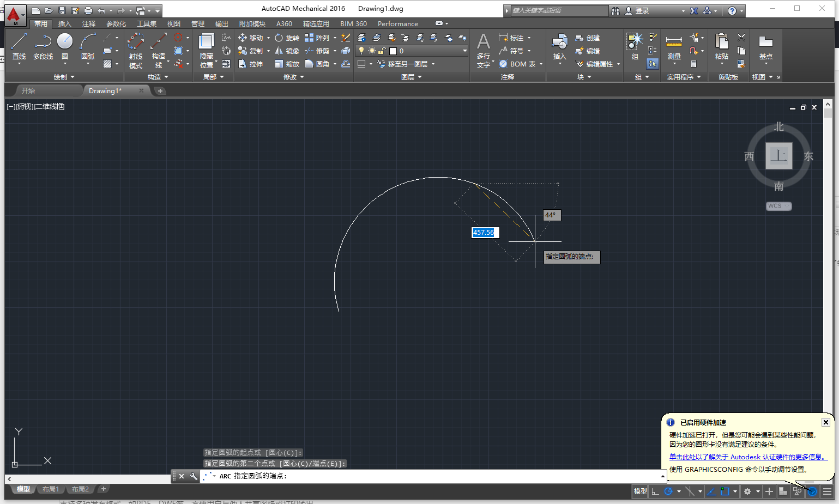Click the Save icon in quick access toolbar
This screenshot has width=839, height=504.
[62, 10]
